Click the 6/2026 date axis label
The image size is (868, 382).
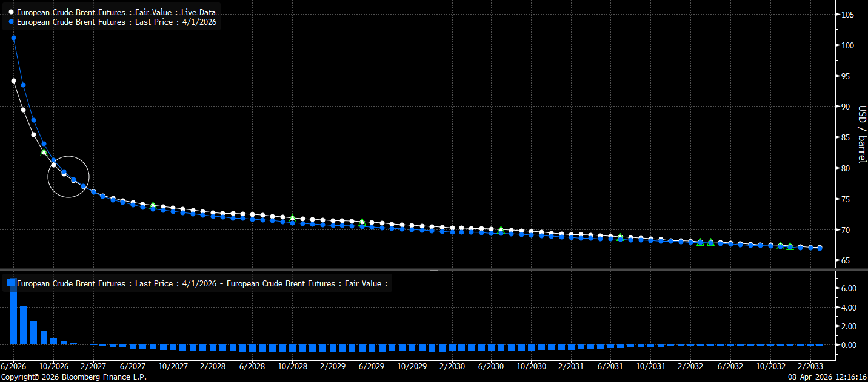pyautogui.click(x=13, y=366)
